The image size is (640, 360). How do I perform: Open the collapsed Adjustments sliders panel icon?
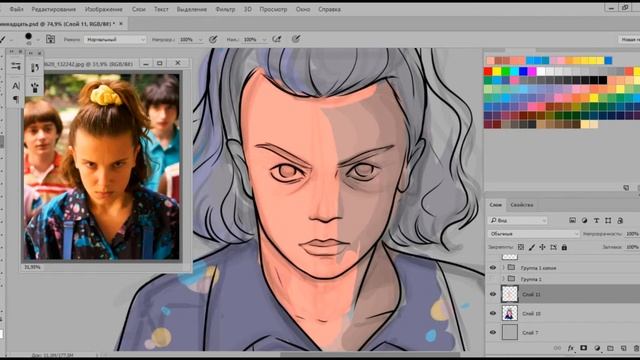tap(16, 66)
